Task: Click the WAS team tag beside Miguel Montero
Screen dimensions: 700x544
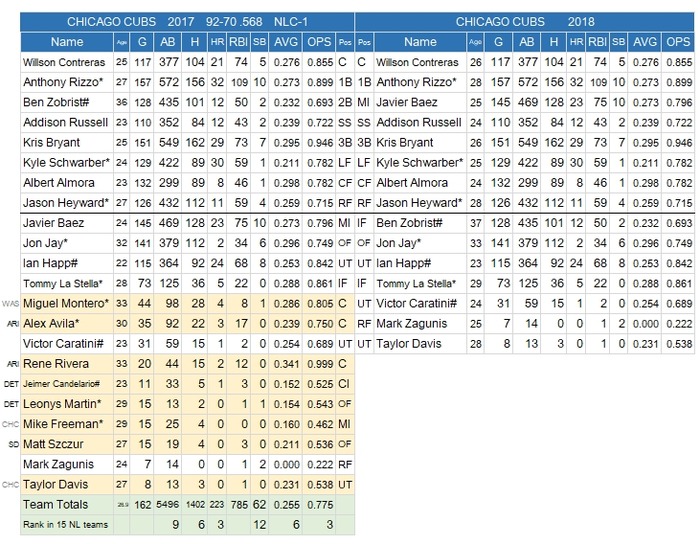Action: [x=10, y=304]
